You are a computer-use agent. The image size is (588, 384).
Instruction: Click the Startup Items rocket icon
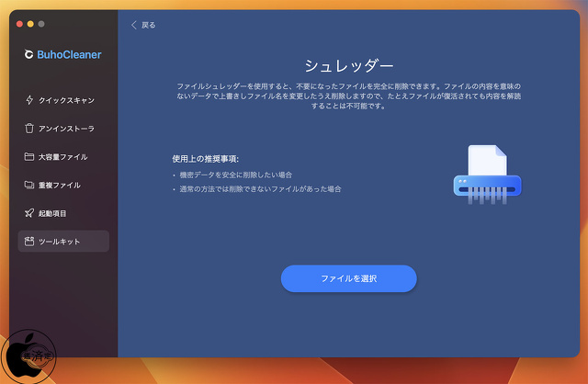29,213
